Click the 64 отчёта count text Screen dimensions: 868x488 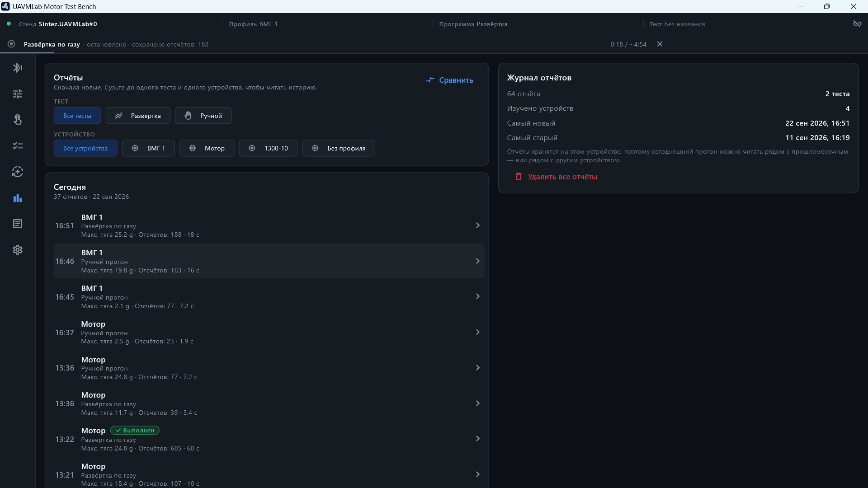(524, 94)
